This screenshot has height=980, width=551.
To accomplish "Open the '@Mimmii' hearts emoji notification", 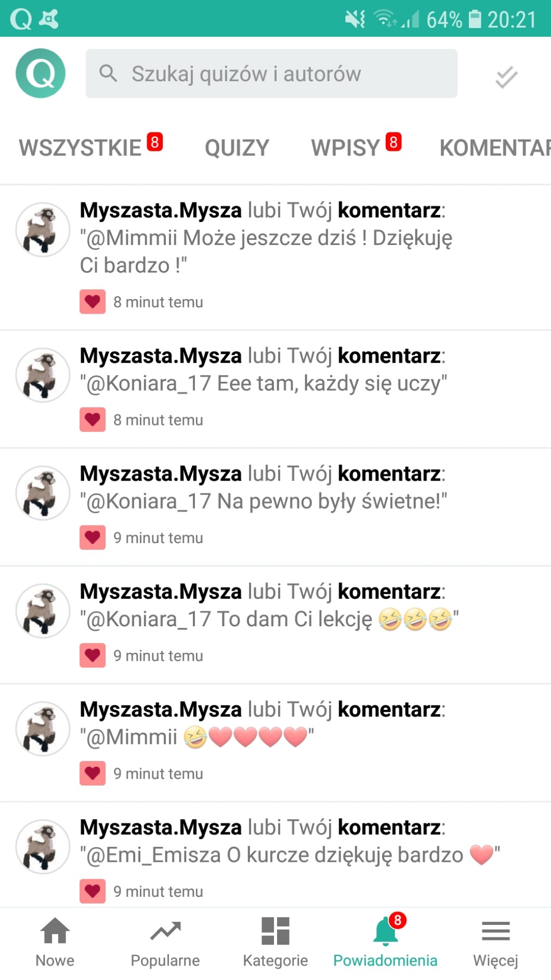I will (x=275, y=743).
